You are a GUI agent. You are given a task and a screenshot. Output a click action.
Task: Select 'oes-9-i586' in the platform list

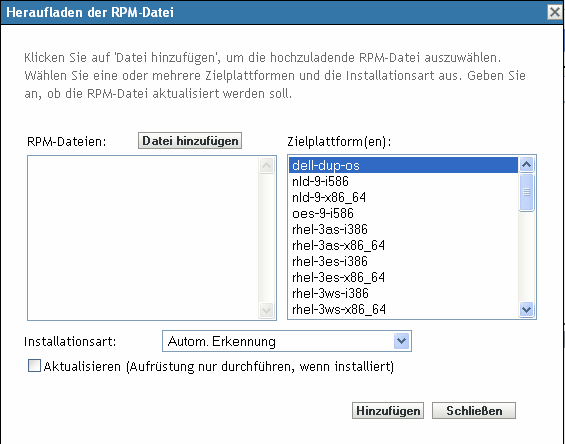click(x=403, y=213)
